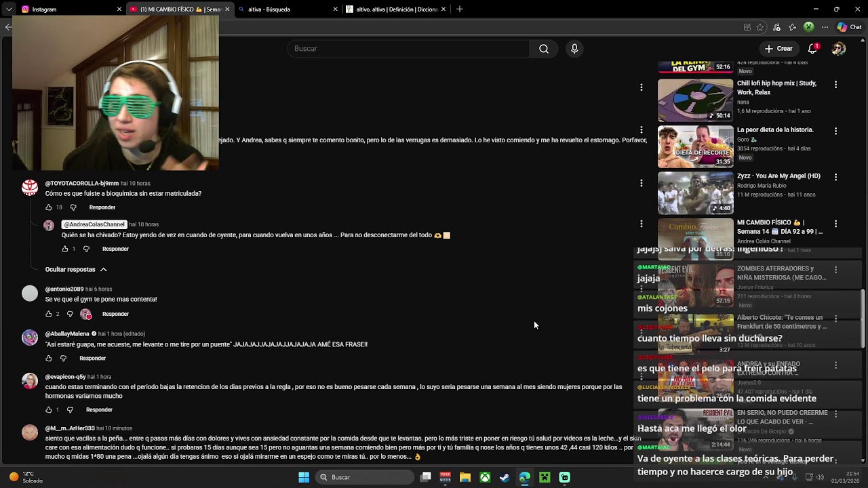868x488 pixels.
Task: Open Task View in the taskbar
Action: coord(426,477)
